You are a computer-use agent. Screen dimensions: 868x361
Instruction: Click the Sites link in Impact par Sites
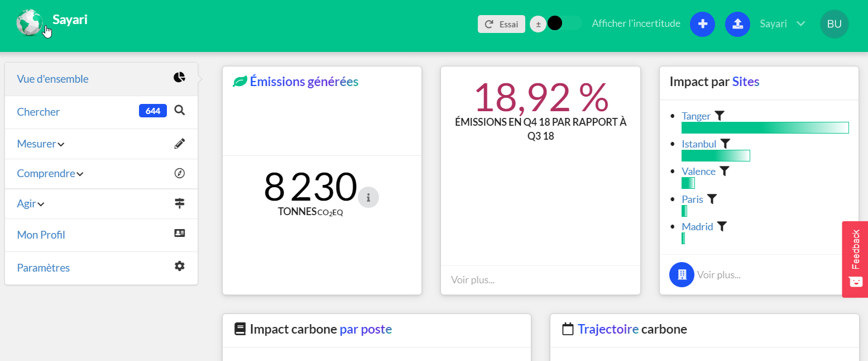point(746,82)
